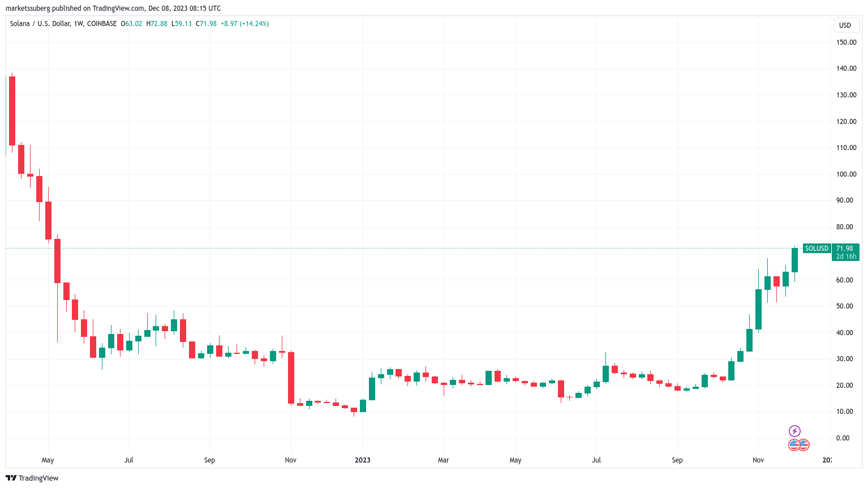The image size is (868, 488).
Task: Click the 150.00 price axis label
Action: [846, 42]
